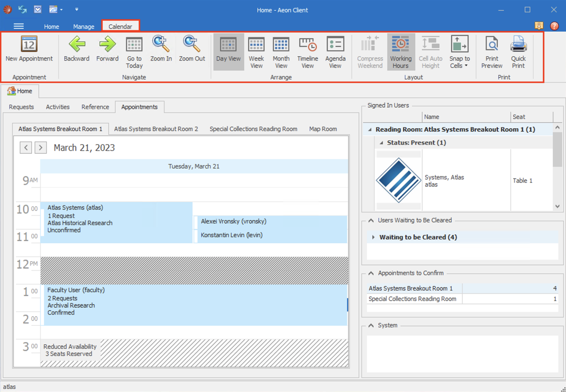The height and width of the screenshot is (392, 566).
Task: Collapse the Appointments to Confirm section
Action: 371,273
